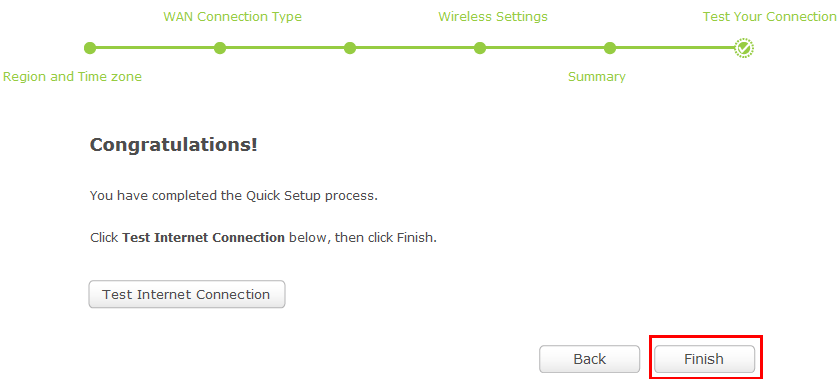Screen dimensions: 840x379
Task: Select the Wireless Settings step dot
Action: pos(480,48)
